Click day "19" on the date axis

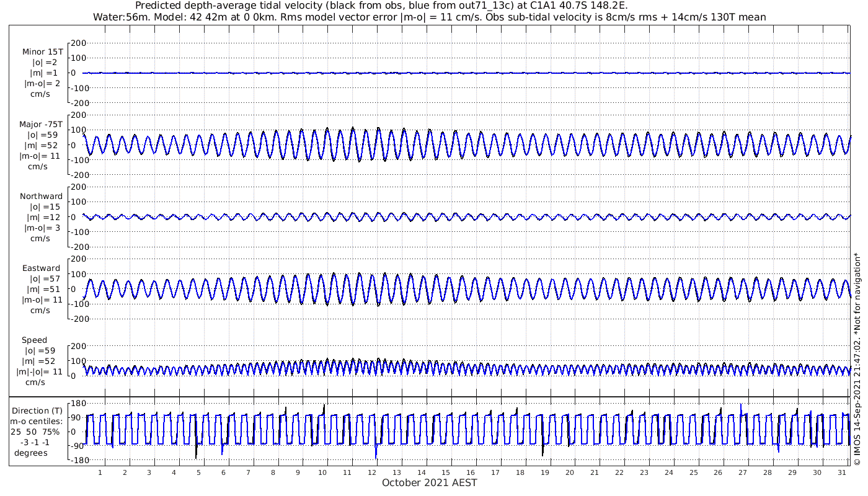[x=545, y=472]
